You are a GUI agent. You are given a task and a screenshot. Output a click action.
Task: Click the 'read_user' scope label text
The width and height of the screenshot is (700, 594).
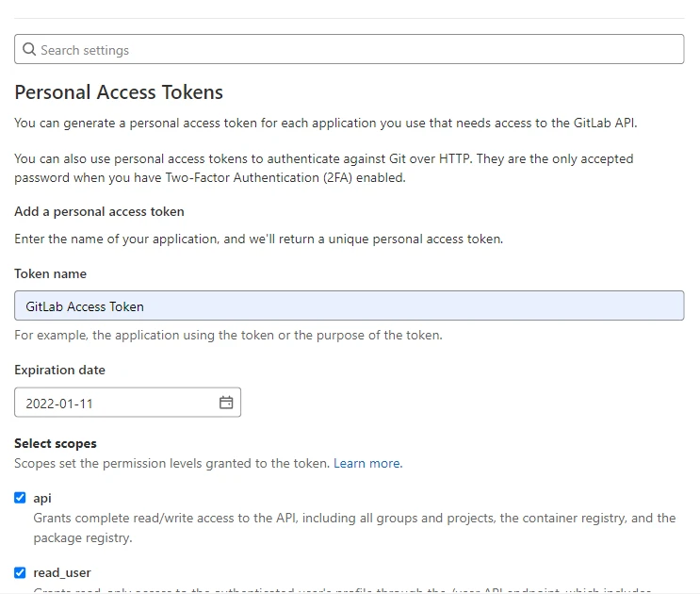pyautogui.click(x=62, y=572)
